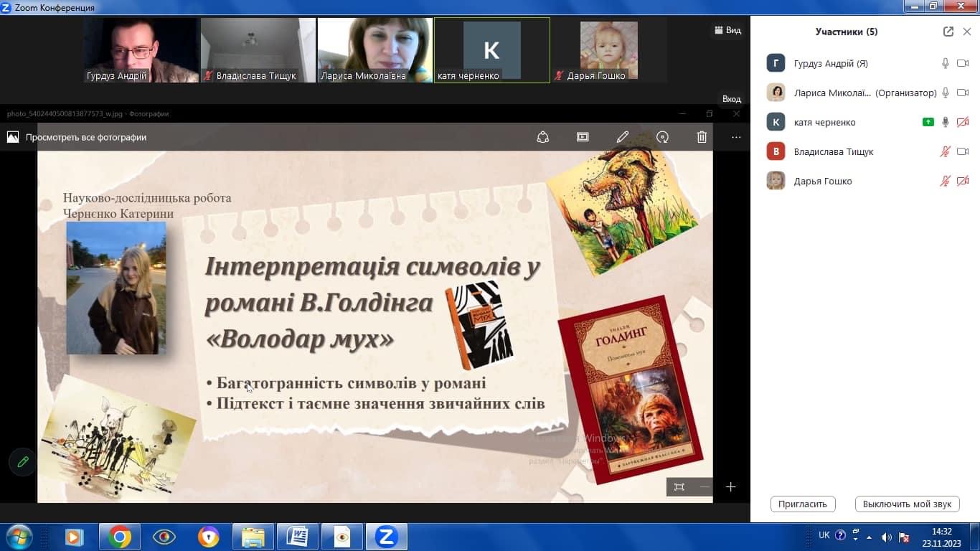Click crossed camera icon for катя черненко

(x=963, y=122)
